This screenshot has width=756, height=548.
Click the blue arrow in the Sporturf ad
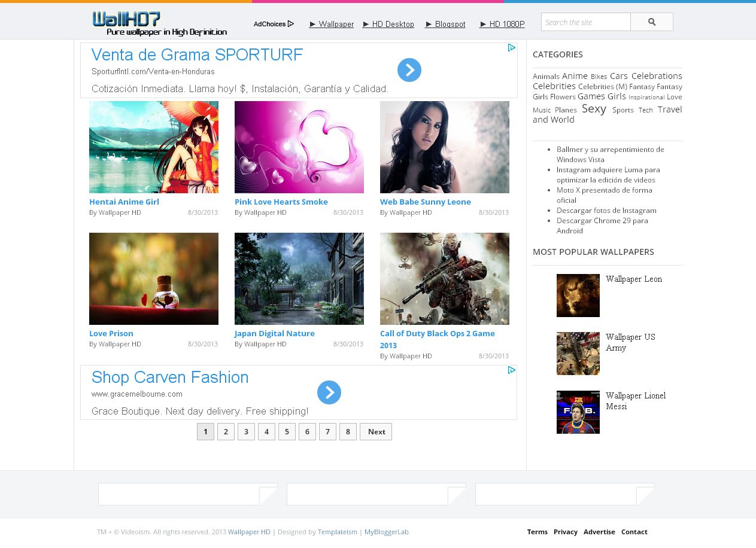[409, 70]
